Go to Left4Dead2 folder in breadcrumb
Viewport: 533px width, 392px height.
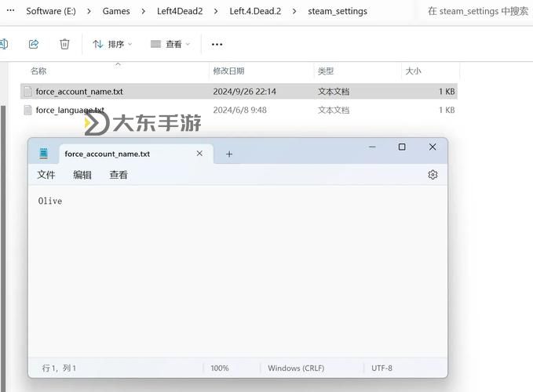click(180, 11)
